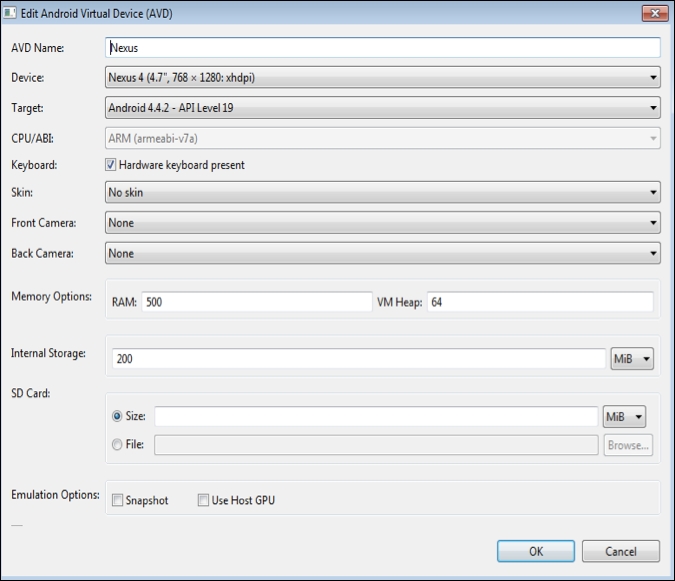
Task: Click the Cancel button
Action: pos(621,551)
